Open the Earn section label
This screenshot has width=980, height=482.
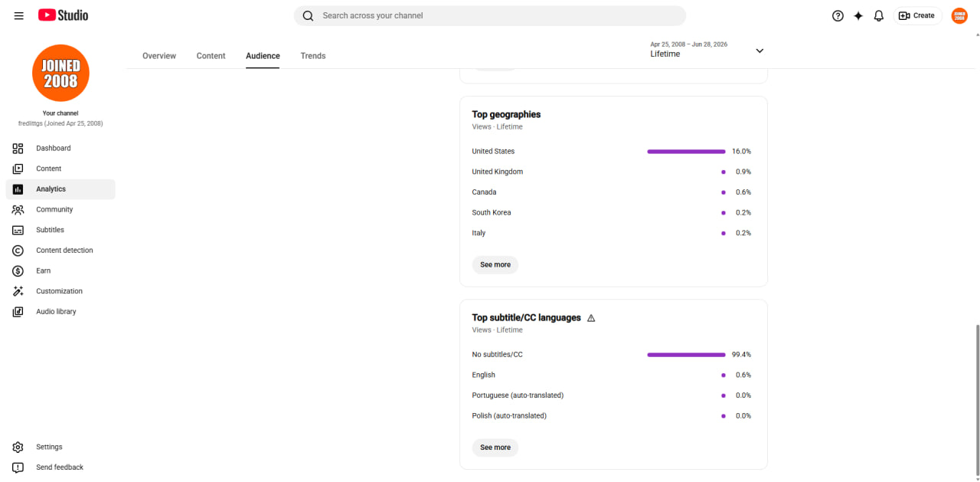[44, 271]
